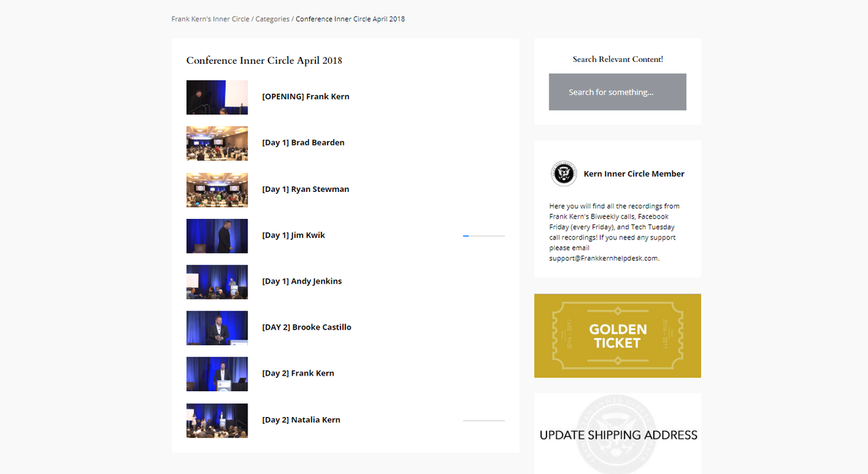Select the Kern Inner Circle Member heading
This screenshot has height=474, width=868.
(x=634, y=174)
